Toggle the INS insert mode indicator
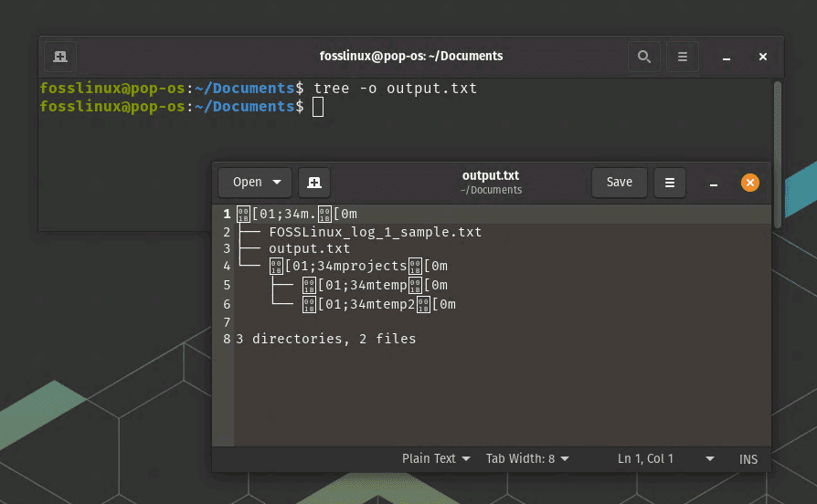The height and width of the screenshot is (504, 817). coord(748,459)
